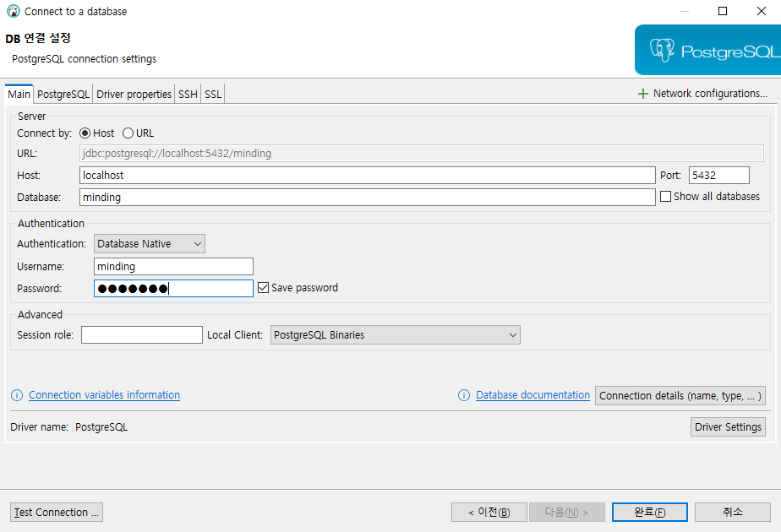Screen dimensions: 781x532
Task: Click the info icon beside Connection variables information
Action: pyautogui.click(x=17, y=395)
